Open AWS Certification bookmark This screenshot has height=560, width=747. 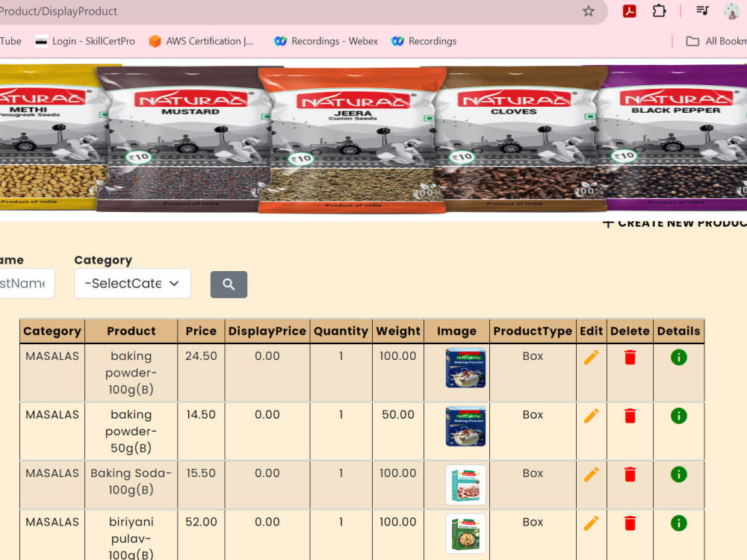201,41
